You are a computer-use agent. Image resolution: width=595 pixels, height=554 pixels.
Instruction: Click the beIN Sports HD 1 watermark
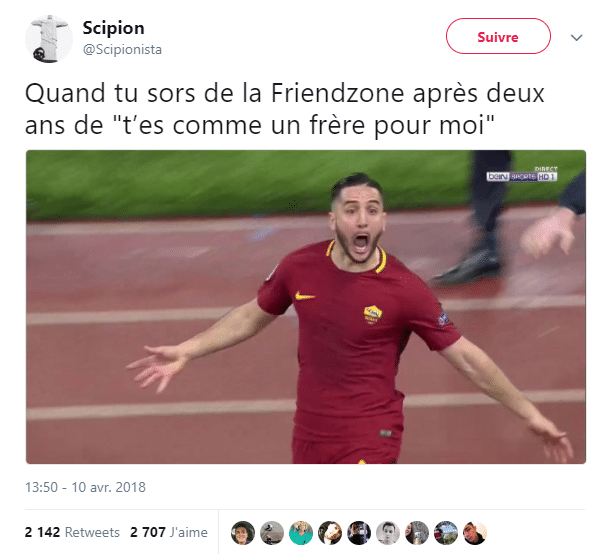(x=522, y=175)
